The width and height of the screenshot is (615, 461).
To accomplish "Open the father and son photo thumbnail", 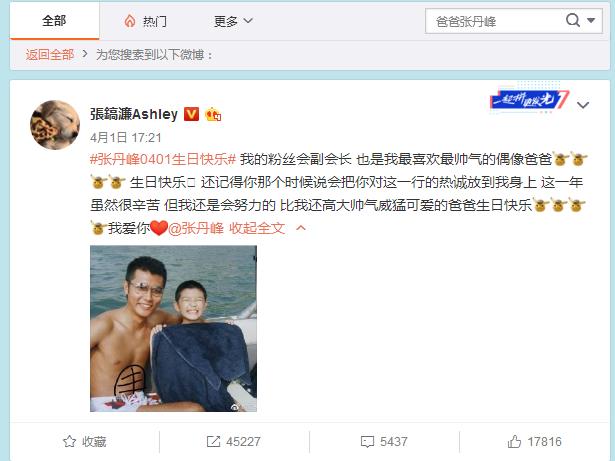I will [173, 328].
